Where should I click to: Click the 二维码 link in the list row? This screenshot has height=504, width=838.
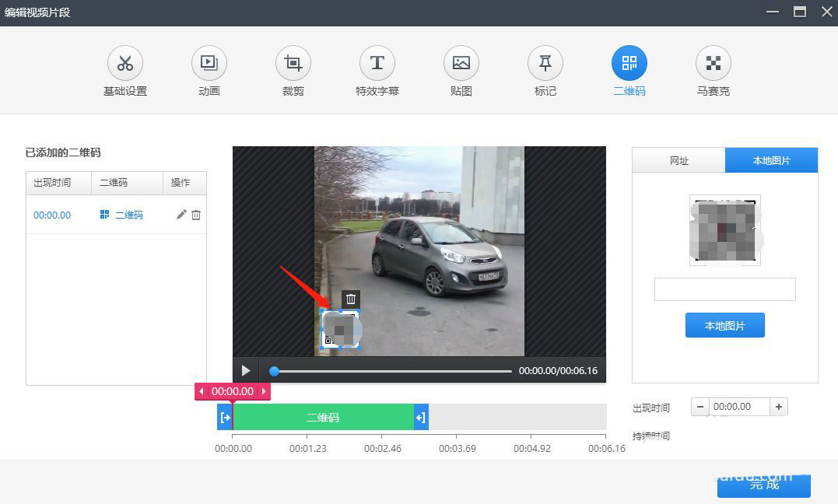(129, 215)
